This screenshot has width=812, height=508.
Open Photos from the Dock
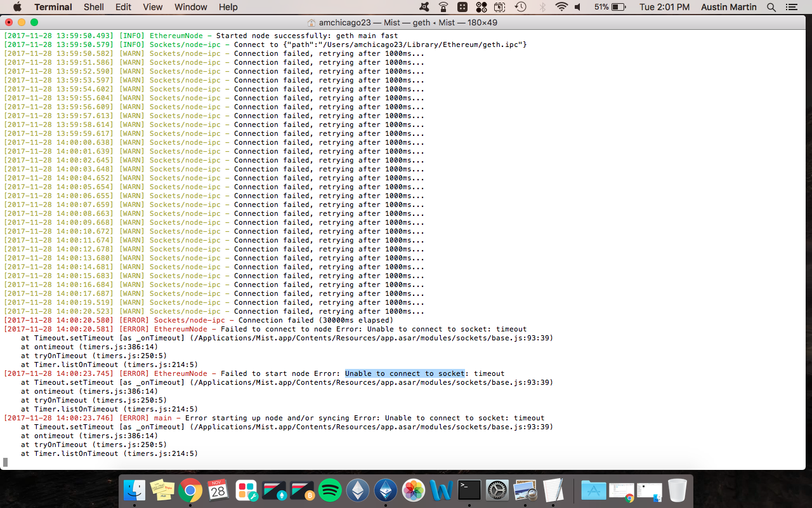(414, 490)
